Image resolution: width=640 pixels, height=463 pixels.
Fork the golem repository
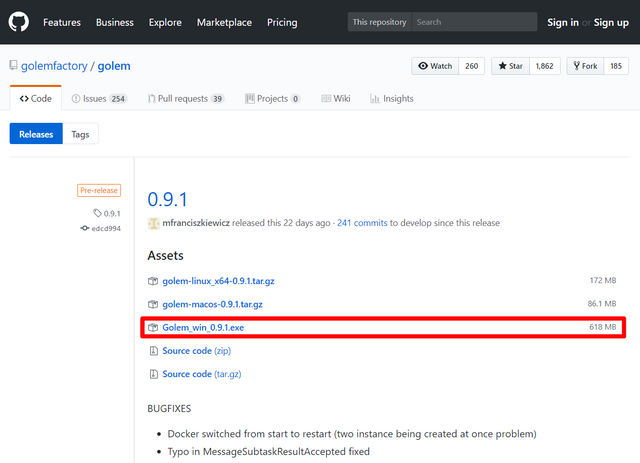pyautogui.click(x=585, y=66)
